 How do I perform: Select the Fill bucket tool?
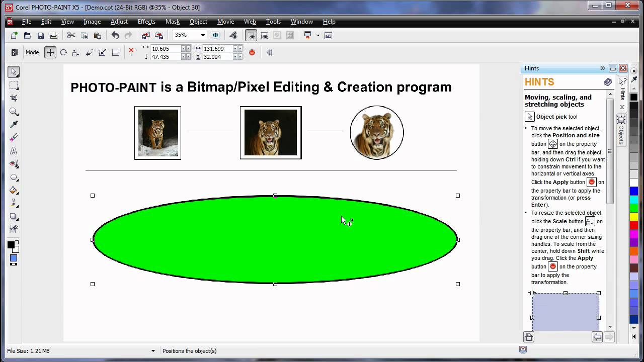pos(14,190)
